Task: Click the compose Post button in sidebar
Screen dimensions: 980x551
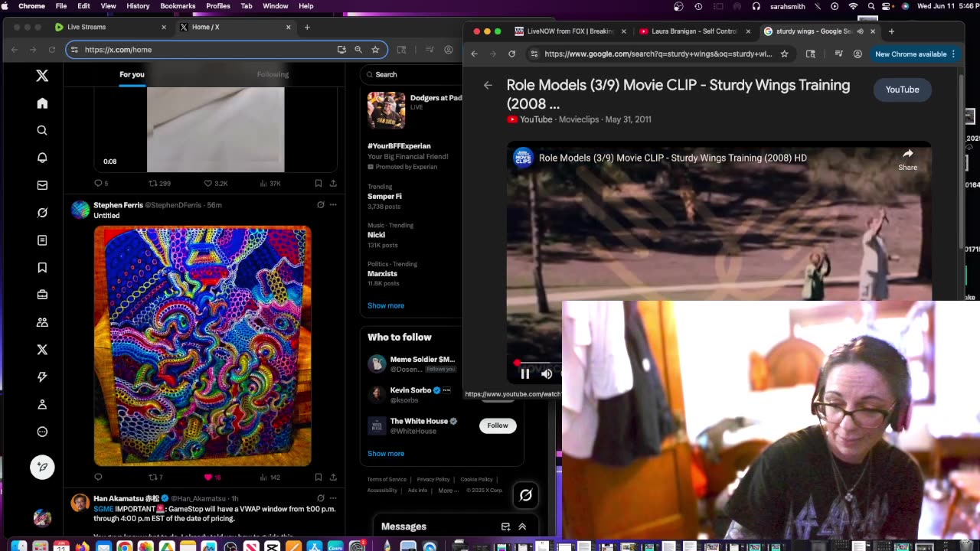Action: coord(42,467)
